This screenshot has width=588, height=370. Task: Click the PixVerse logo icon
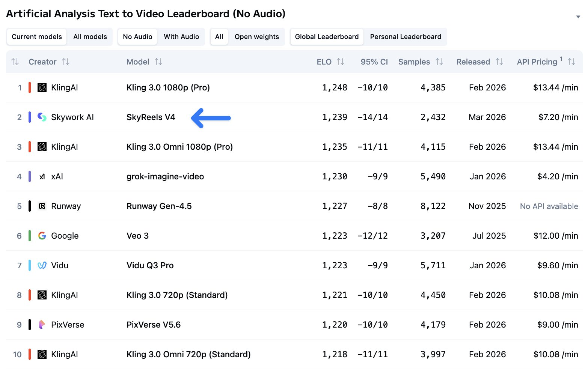tap(42, 325)
